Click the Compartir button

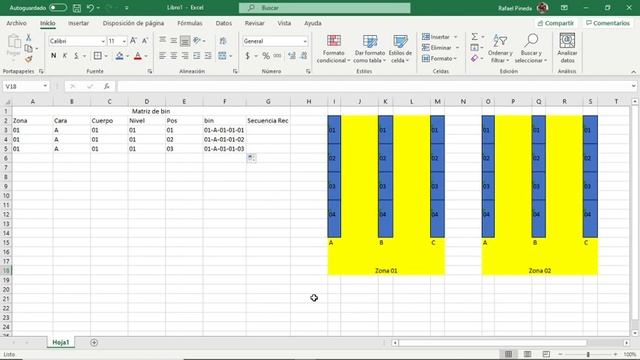coord(556,23)
